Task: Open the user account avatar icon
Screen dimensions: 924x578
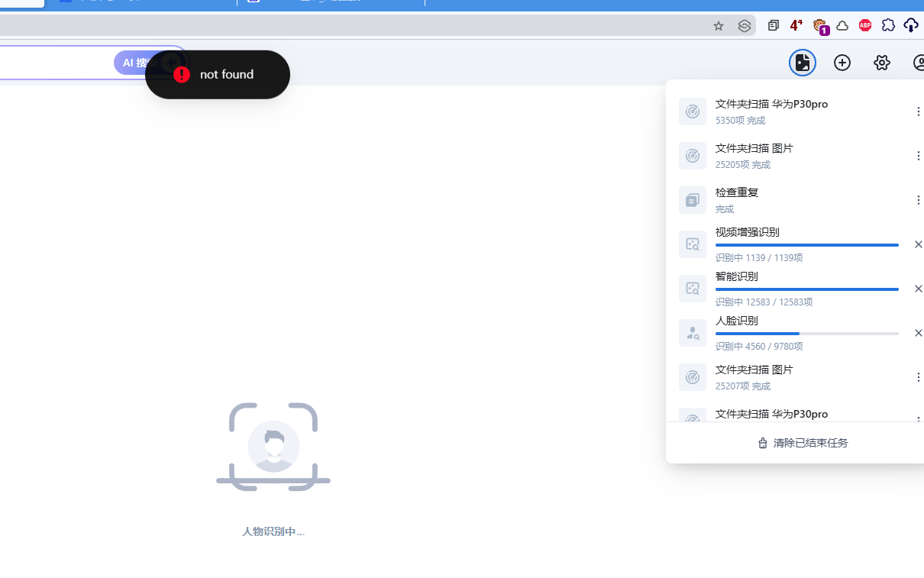Action: (919, 63)
